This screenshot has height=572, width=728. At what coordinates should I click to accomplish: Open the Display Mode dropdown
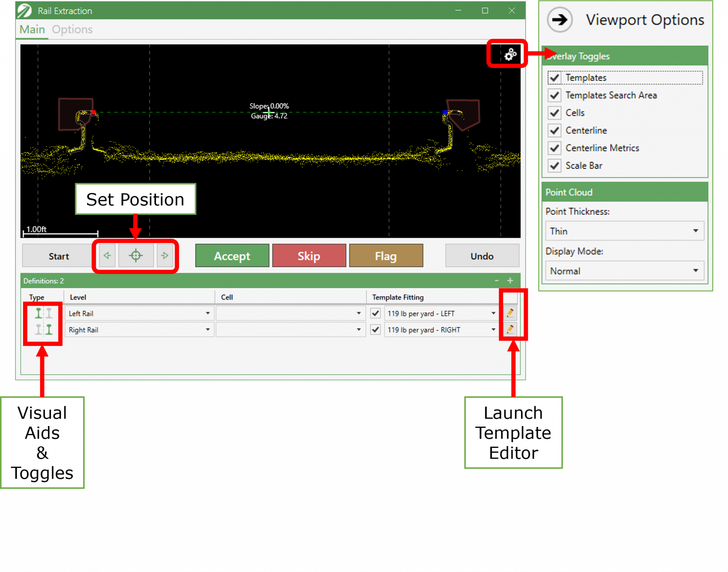click(x=696, y=271)
